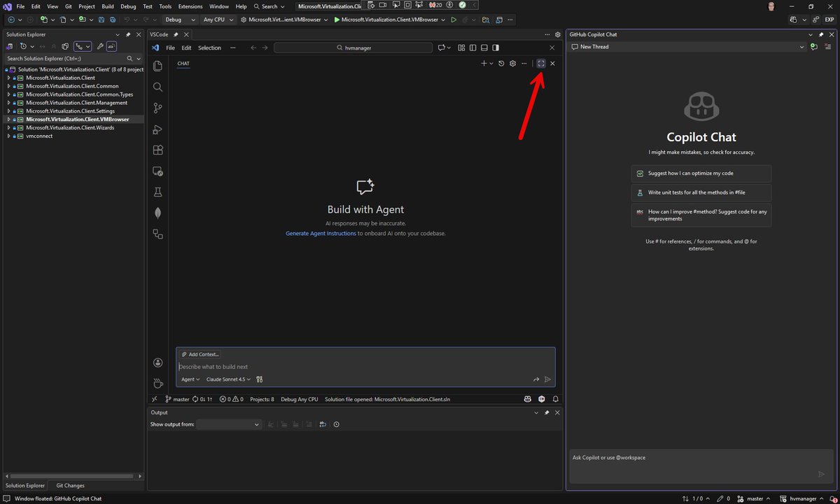840x504 pixels.
Task: Open the Extensions menu in Visual Studio
Action: point(190,6)
